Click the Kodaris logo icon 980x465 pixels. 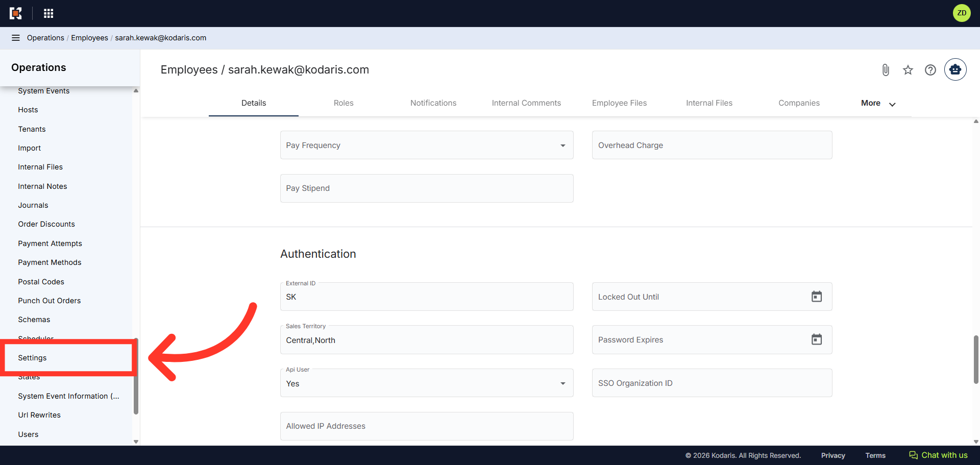click(16, 13)
